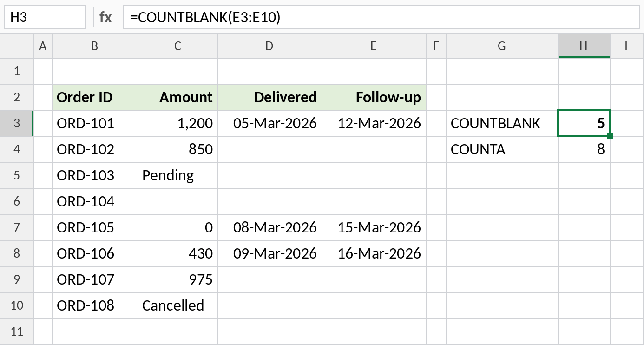The image size is (644, 345).
Task: Select cell containing ORD-103
Action: tap(95, 175)
